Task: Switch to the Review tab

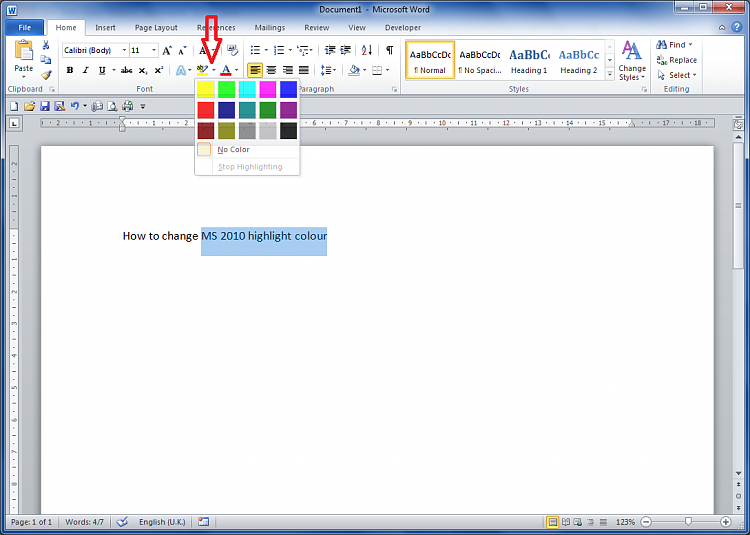Action: tap(317, 28)
